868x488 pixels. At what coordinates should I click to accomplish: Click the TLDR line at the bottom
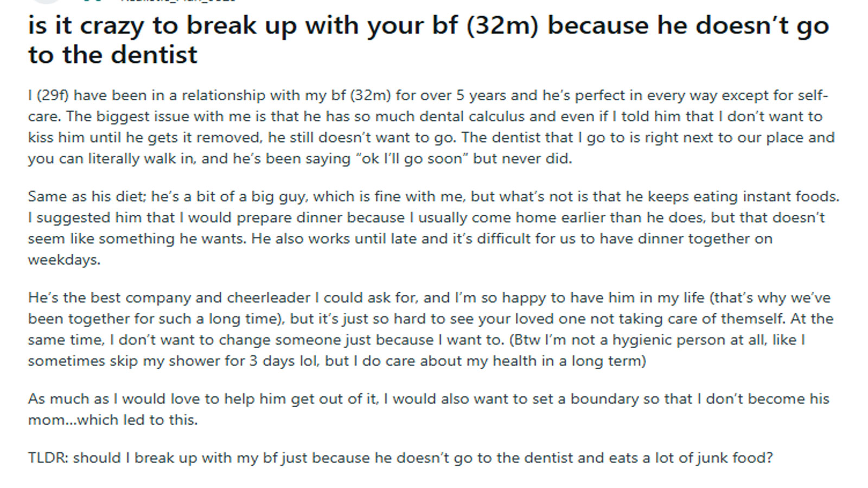(400, 458)
